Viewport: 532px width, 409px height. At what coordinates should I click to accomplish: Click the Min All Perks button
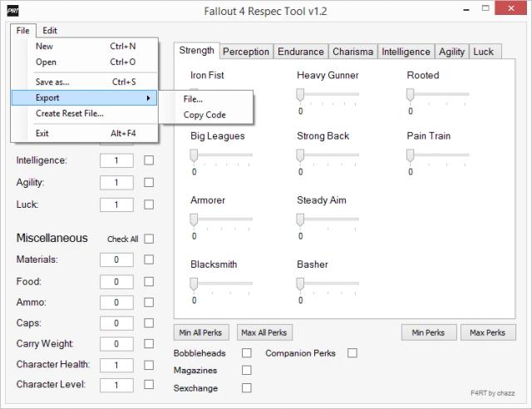pyautogui.click(x=201, y=333)
